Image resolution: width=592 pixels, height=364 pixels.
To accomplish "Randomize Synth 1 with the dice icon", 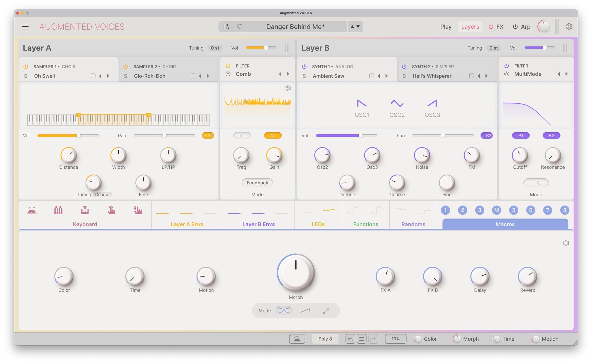I will coord(372,76).
